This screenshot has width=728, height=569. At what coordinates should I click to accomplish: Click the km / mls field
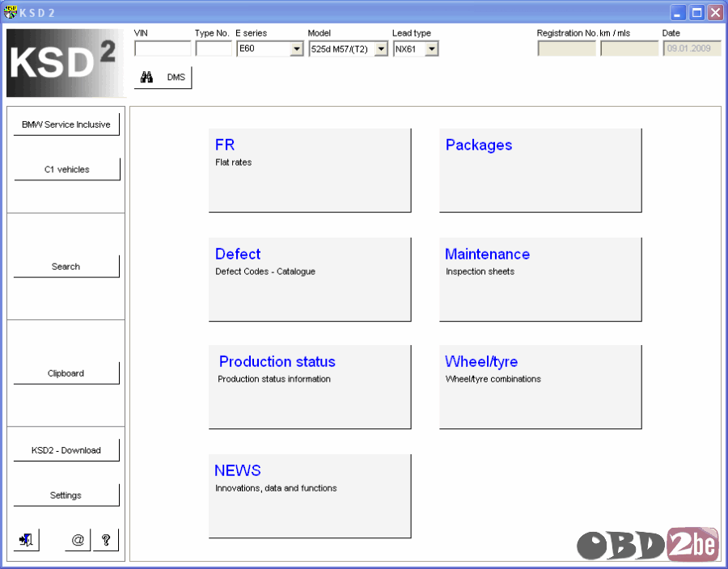click(x=629, y=48)
